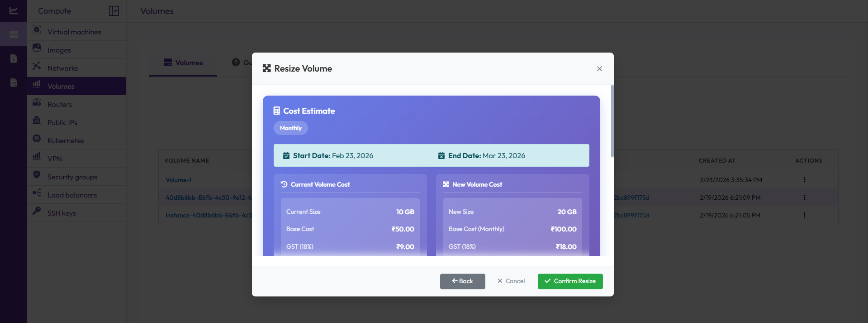This screenshot has height=323, width=868.
Task: Cancel the resize operation
Action: [511, 281]
